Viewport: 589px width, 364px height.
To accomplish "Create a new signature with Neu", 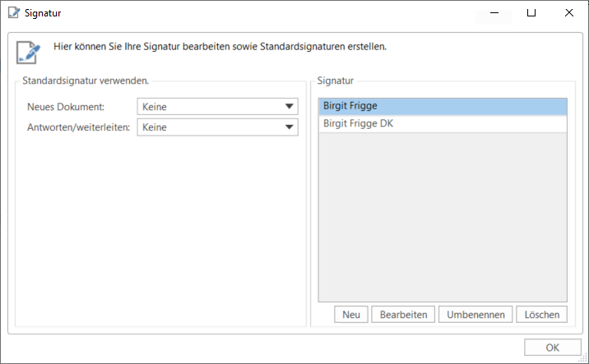I will tap(351, 315).
